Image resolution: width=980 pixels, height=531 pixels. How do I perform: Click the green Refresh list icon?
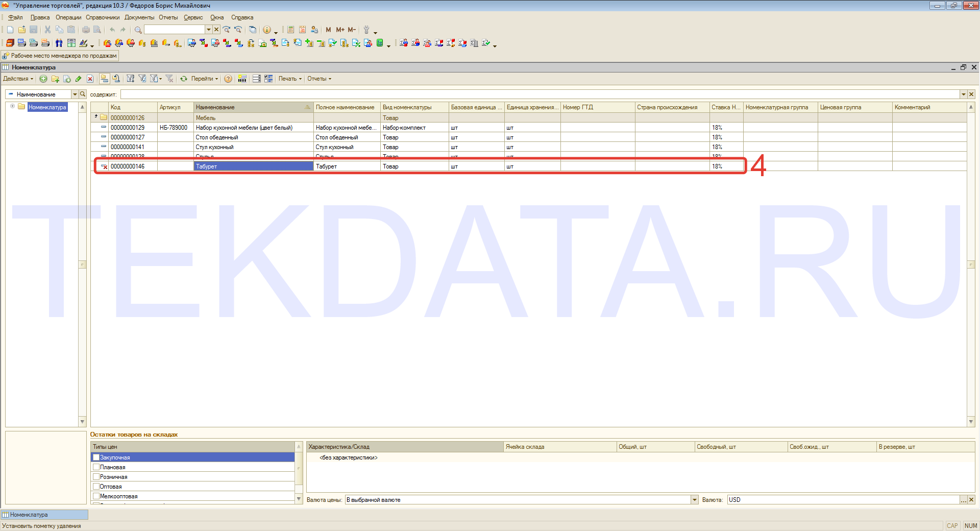coord(184,79)
